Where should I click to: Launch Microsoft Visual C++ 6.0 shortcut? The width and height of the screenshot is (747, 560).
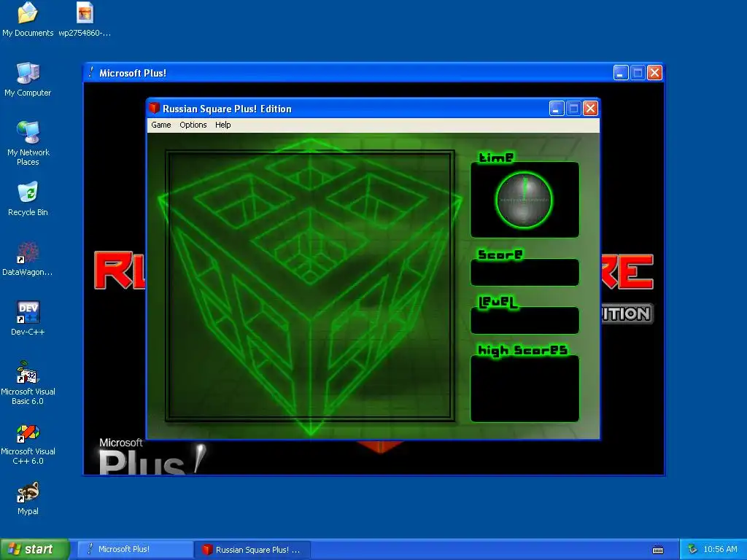coord(28,444)
